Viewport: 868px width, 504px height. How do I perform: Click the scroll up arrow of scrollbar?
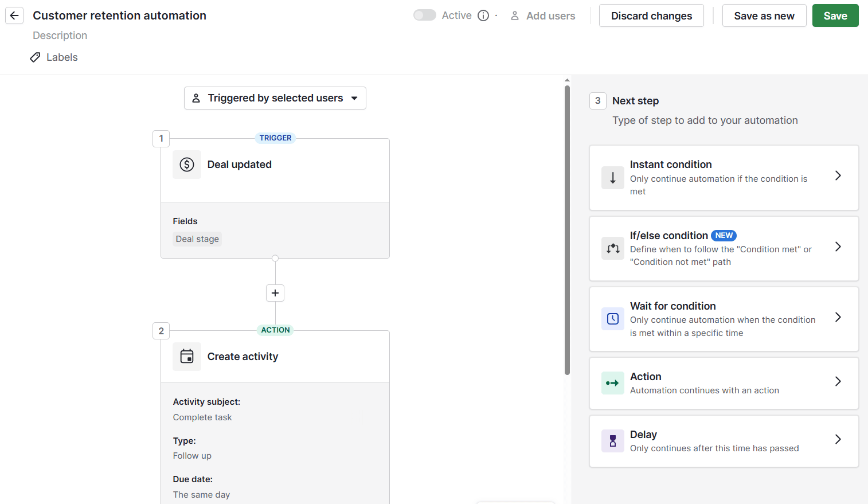pyautogui.click(x=567, y=80)
